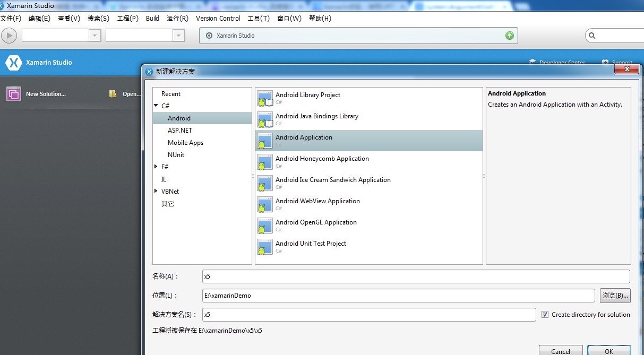Select Android Library Project template

pos(369,98)
